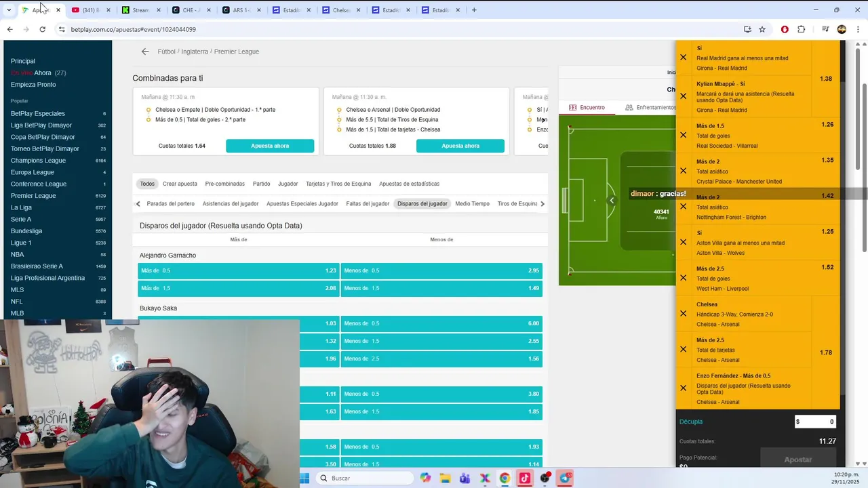
Task: Open the browser extensions puzzle icon
Action: (801, 29)
